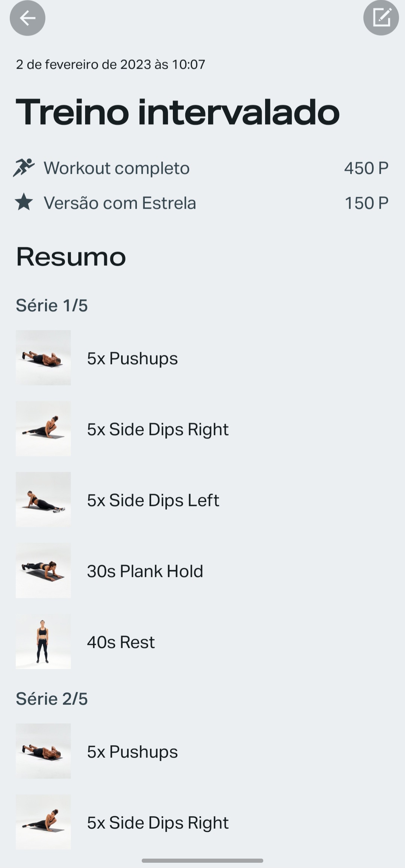Open the edit workout icon
405x868 pixels.
381,18
